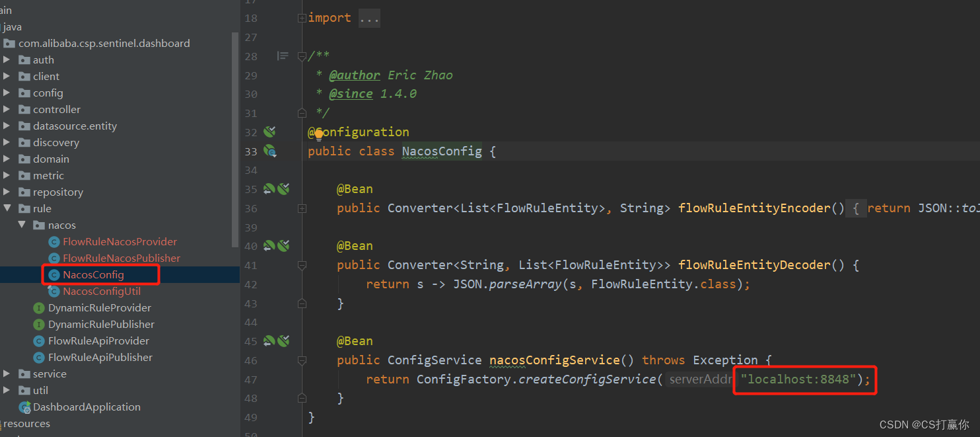980x437 pixels.
Task: Select the FlowRuleNacosProvider file
Action: click(x=120, y=241)
